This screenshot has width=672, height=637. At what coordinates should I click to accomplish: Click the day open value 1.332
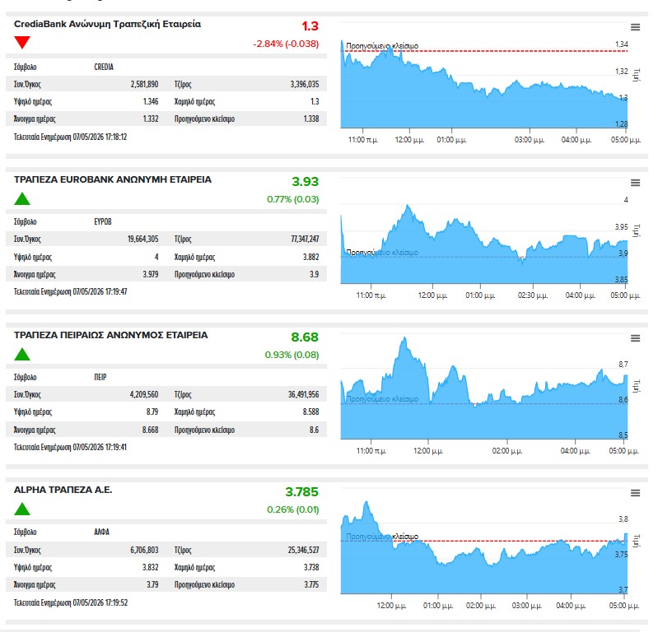[x=151, y=119]
